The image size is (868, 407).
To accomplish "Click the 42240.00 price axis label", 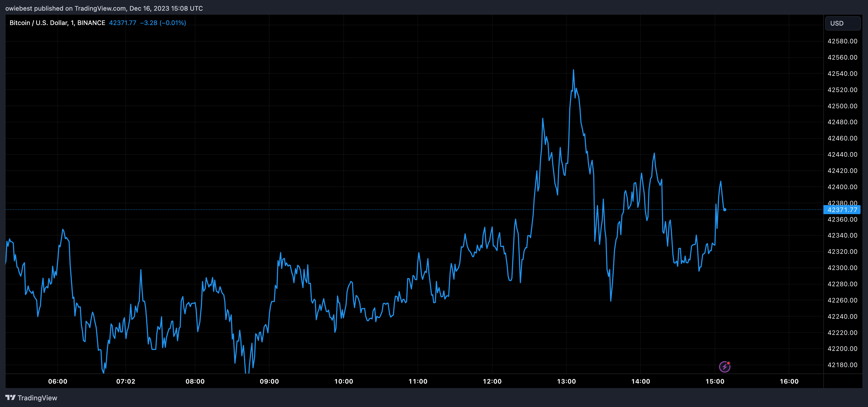I will coord(842,316).
